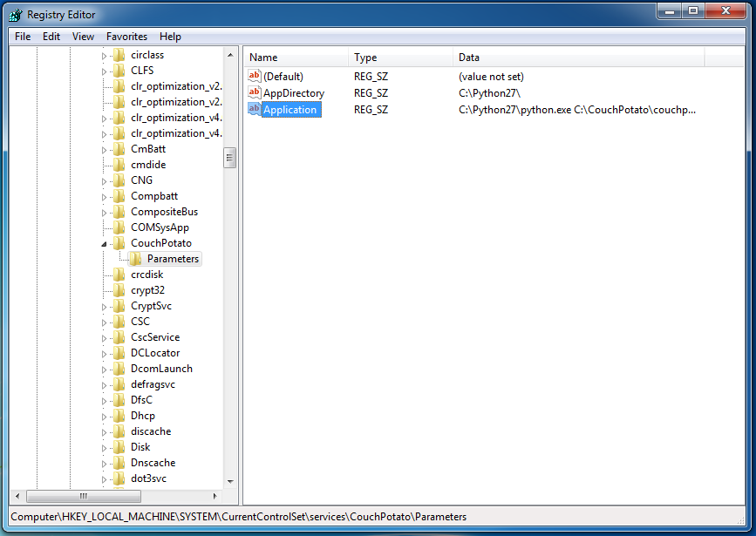Select the discache key label

[x=151, y=431]
